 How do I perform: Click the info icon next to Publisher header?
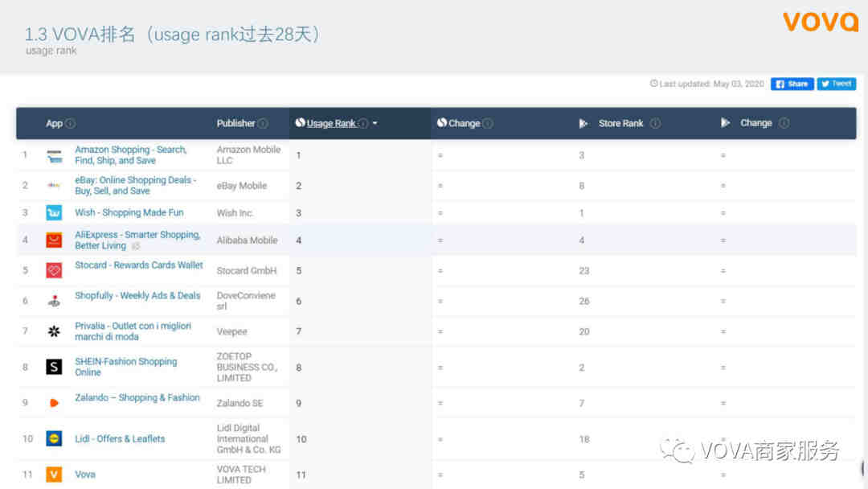[x=263, y=124]
